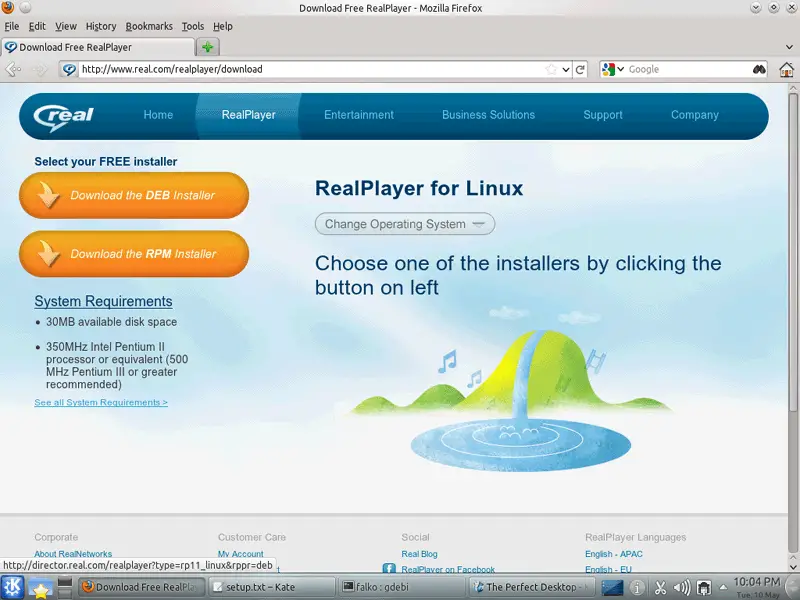Viewport: 800px width, 600px height.
Task: Click the URL address field
Action: (x=311, y=69)
